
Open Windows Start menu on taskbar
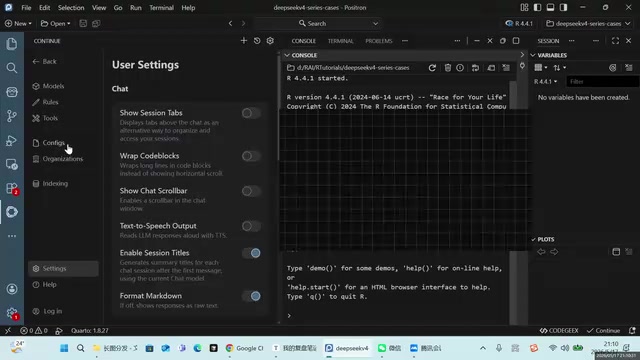pos(64,348)
